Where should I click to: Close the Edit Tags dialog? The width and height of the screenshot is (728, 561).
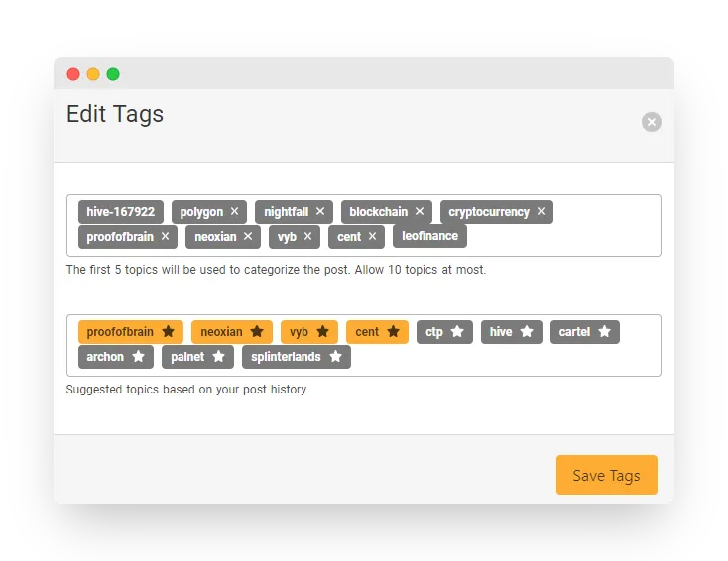point(652,122)
